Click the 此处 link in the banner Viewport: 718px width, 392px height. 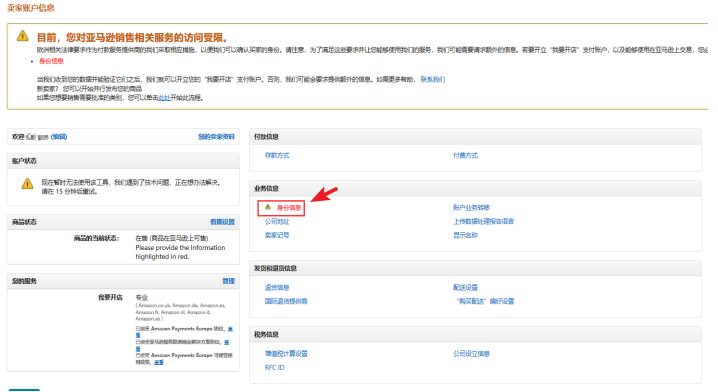click(164, 98)
